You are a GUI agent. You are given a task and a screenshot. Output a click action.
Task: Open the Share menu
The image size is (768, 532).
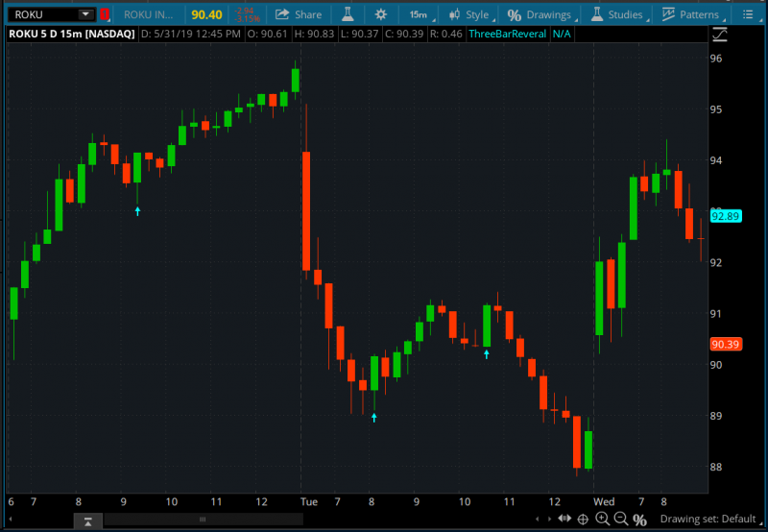point(298,14)
